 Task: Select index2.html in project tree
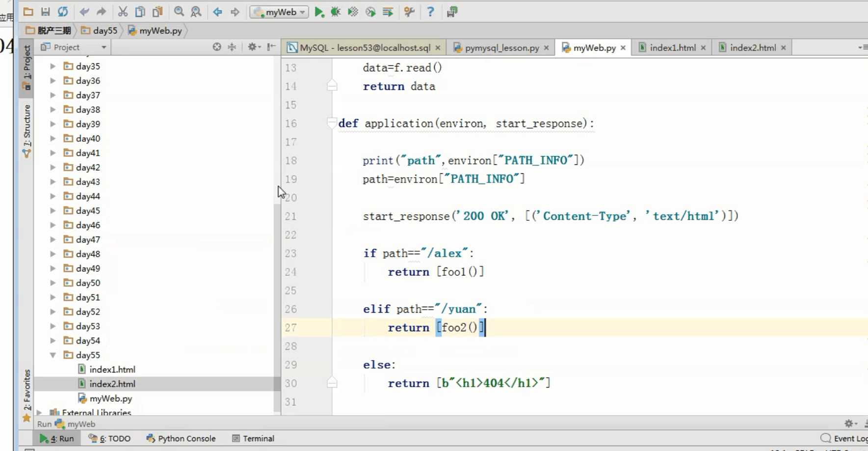(112, 384)
